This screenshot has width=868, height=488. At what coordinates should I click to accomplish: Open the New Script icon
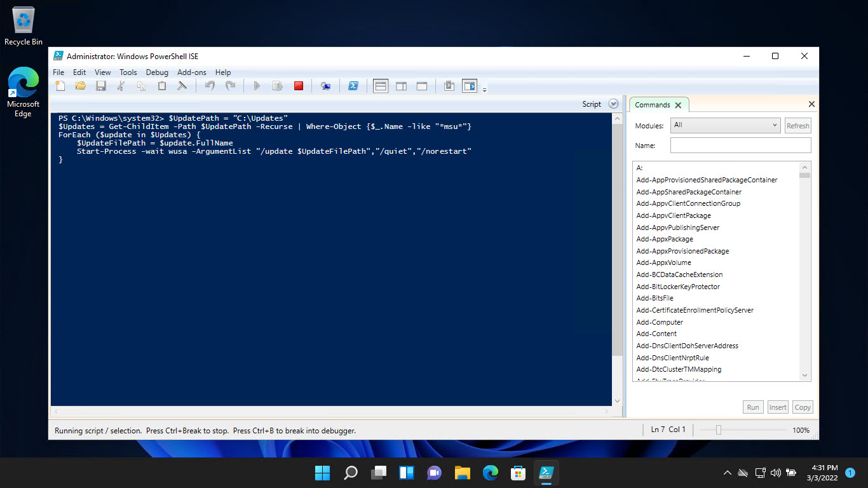coord(60,85)
